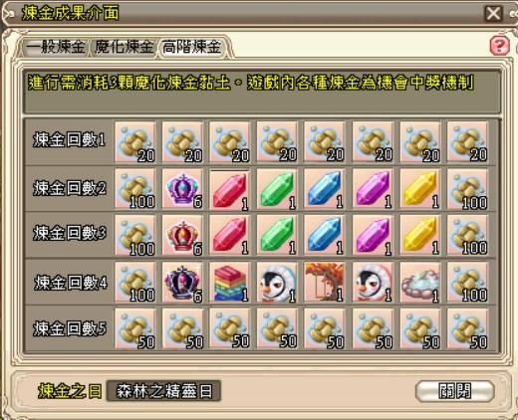This screenshot has width=518, height=420.
Task: Select the pink crystal in 煉金回數2 row
Action: click(373, 189)
